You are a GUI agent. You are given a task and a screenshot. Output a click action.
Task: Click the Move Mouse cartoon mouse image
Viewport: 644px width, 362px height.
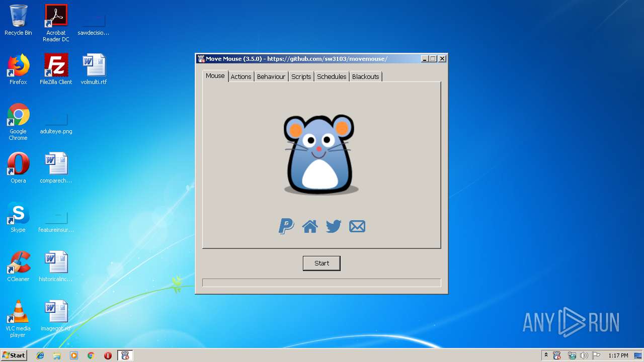click(321, 154)
